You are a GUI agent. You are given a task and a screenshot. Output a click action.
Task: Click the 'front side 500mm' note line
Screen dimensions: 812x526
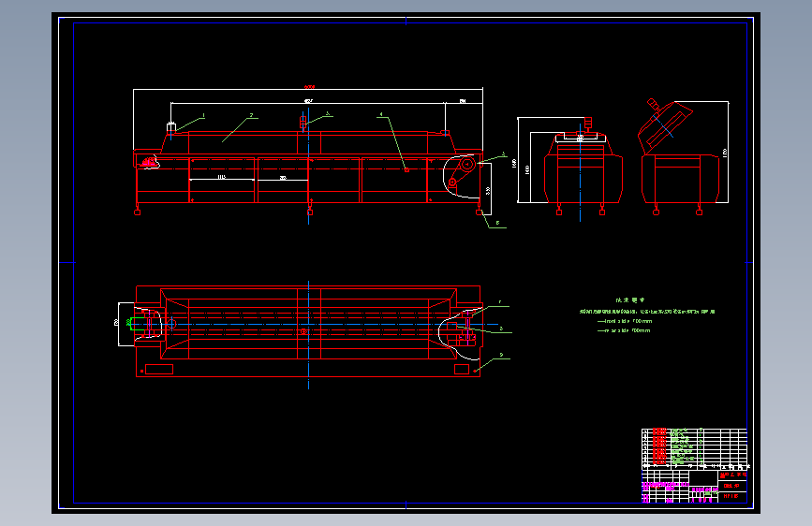coord(625,321)
